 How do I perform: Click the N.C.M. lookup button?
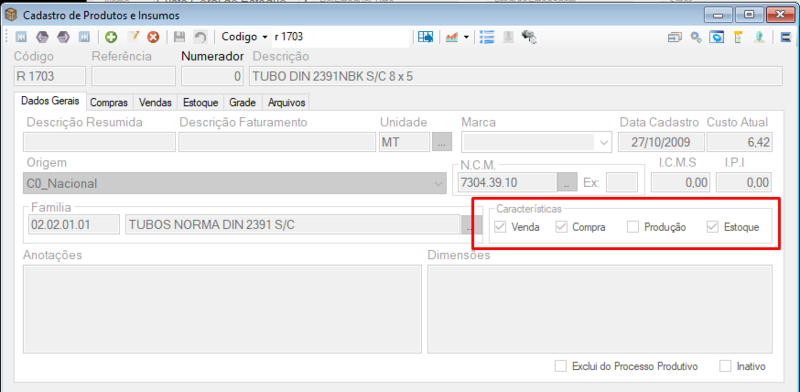[566, 183]
